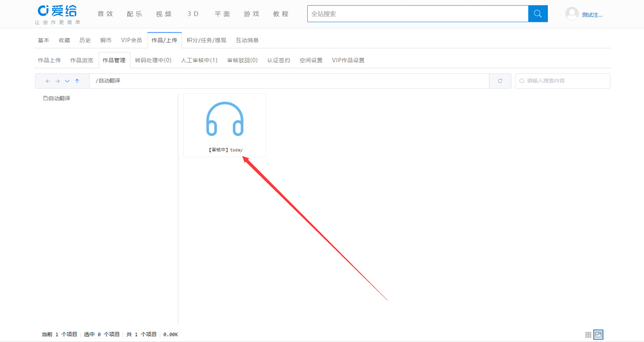This screenshot has width=644, height=342.
Task: Open the 配乐 navigation menu
Action: tap(134, 14)
